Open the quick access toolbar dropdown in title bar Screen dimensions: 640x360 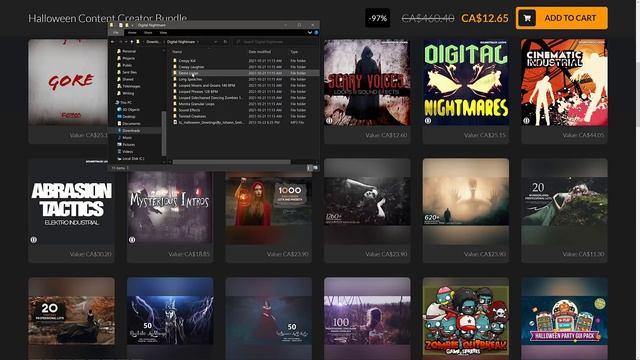[x=132, y=25]
